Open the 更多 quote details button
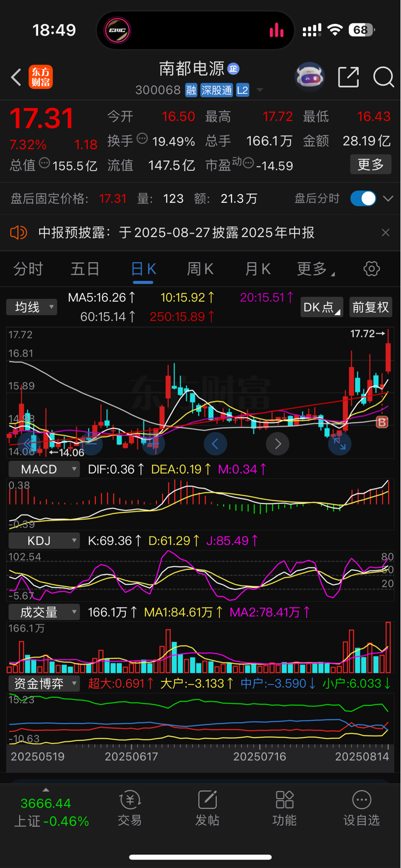Viewport: 401px width, 868px height. pos(371,165)
